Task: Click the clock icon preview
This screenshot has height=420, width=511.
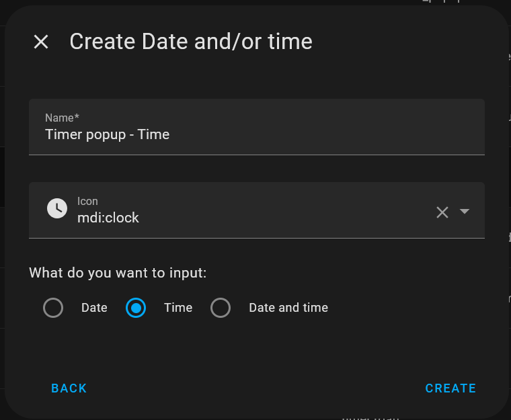Action: 57,208
